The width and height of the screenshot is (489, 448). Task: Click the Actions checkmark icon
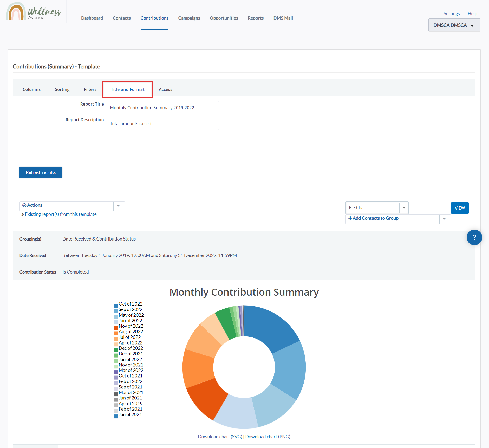pos(24,205)
